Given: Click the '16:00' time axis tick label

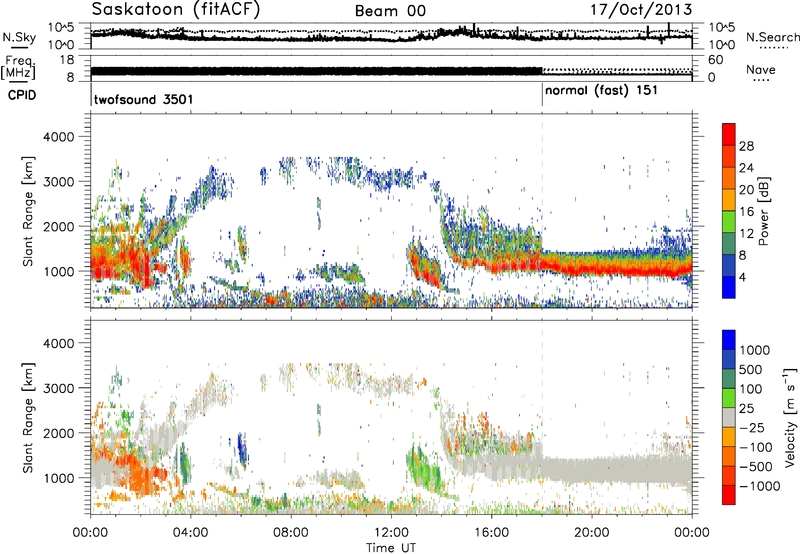Looking at the screenshot, I should click(x=491, y=533).
